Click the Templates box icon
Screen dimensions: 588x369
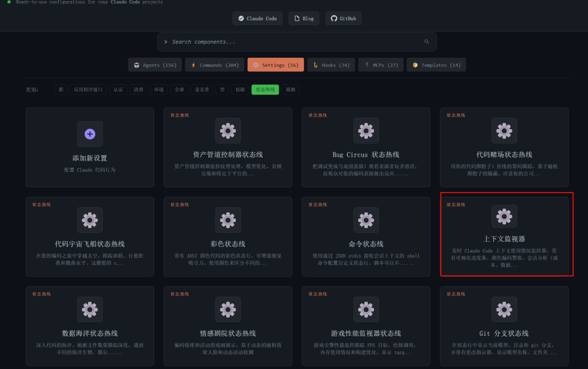tap(415, 65)
